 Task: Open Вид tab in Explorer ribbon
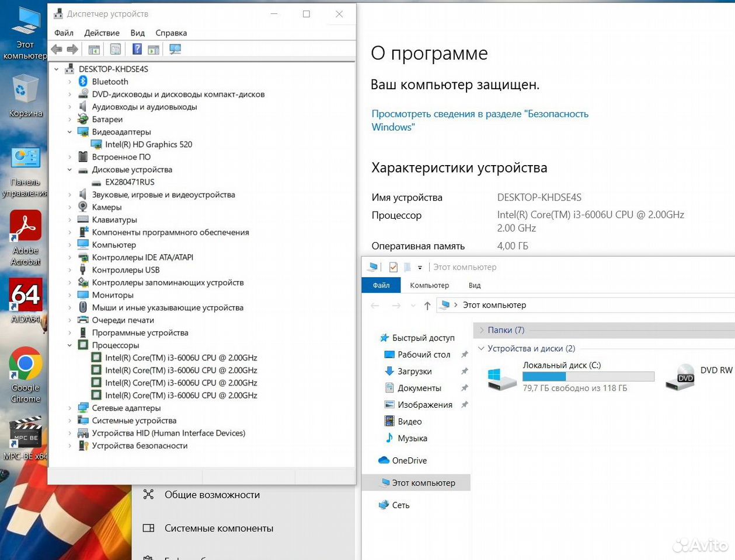pos(475,285)
